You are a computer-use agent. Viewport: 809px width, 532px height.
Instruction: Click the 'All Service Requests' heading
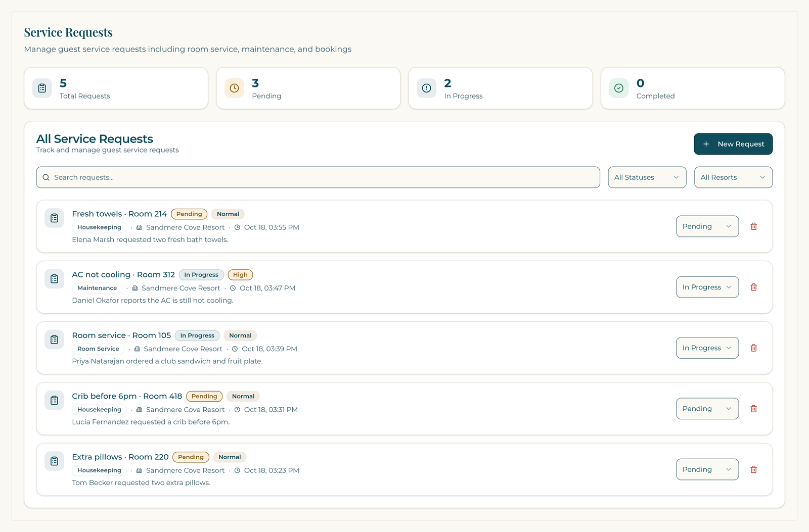tap(95, 139)
